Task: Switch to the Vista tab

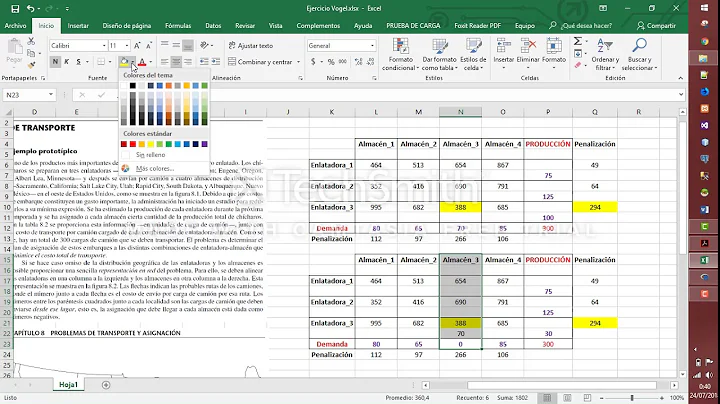Action: click(276, 26)
